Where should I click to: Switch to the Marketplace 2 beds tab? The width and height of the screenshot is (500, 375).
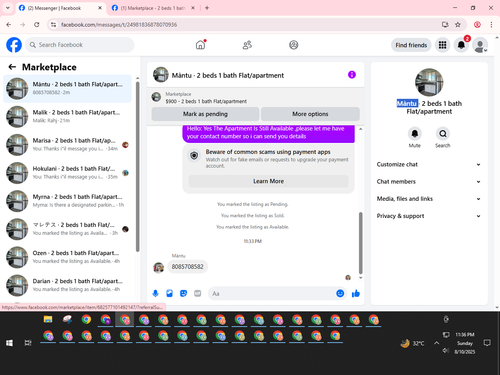[x=152, y=8]
